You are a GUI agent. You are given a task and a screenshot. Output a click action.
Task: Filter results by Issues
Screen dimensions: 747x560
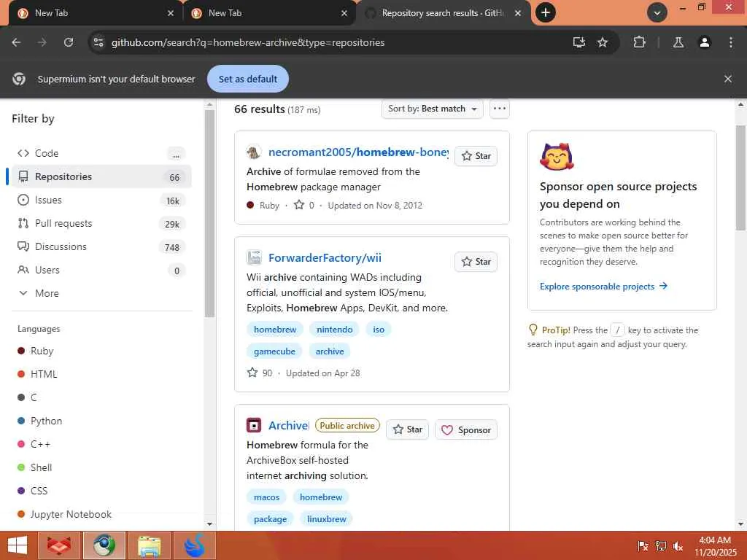click(101, 200)
